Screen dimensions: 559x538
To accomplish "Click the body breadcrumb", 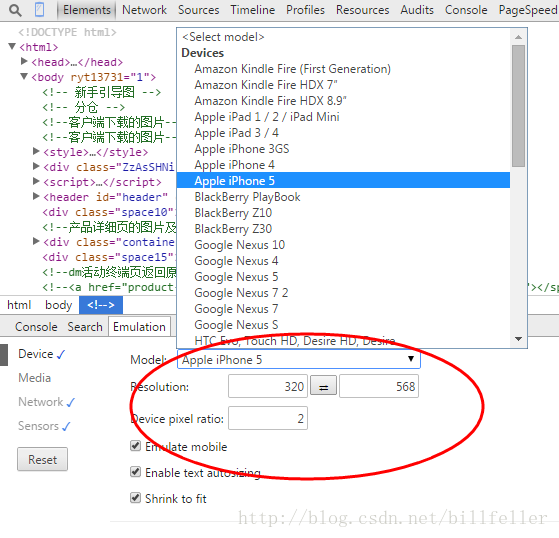I will coord(58,305).
